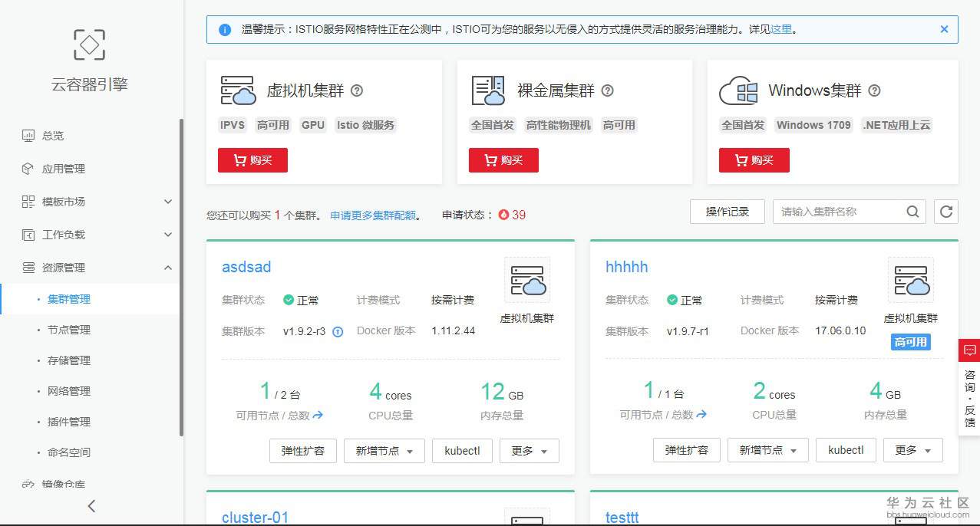Click 购买 under Windows集群
This screenshot has height=526, width=980.
754,160
